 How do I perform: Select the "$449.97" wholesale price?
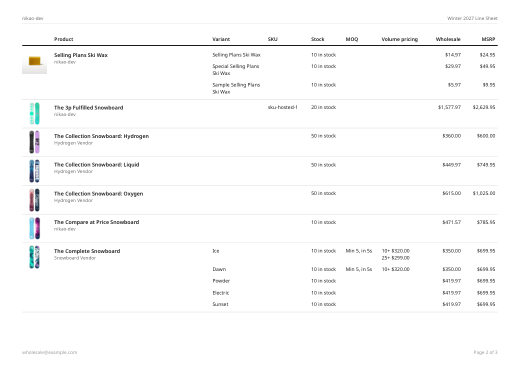pyautogui.click(x=452, y=165)
